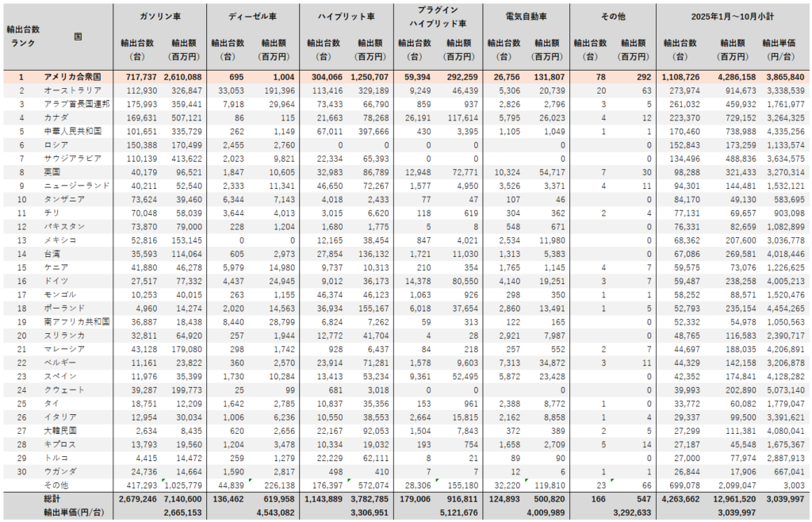Click the ハイブリット車 header cell

pos(346,16)
